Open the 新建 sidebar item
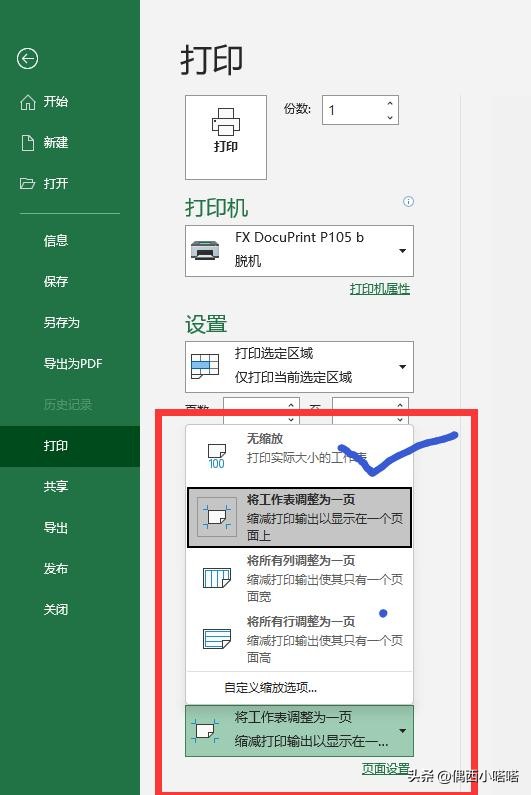Image resolution: width=531 pixels, height=795 pixels. click(70, 143)
